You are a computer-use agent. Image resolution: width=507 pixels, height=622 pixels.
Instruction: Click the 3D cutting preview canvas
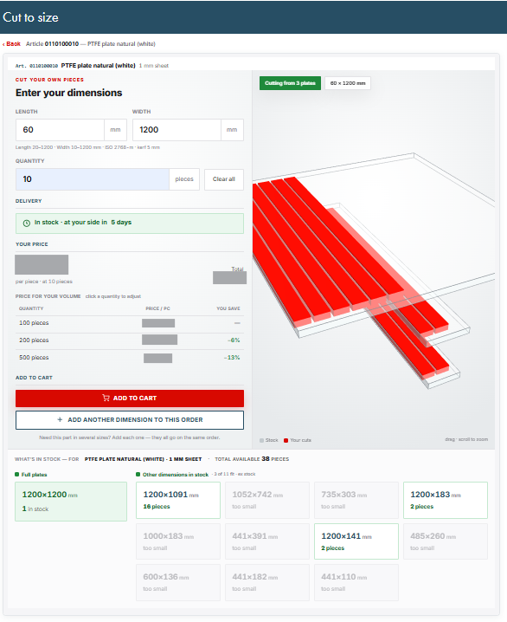tap(373, 260)
